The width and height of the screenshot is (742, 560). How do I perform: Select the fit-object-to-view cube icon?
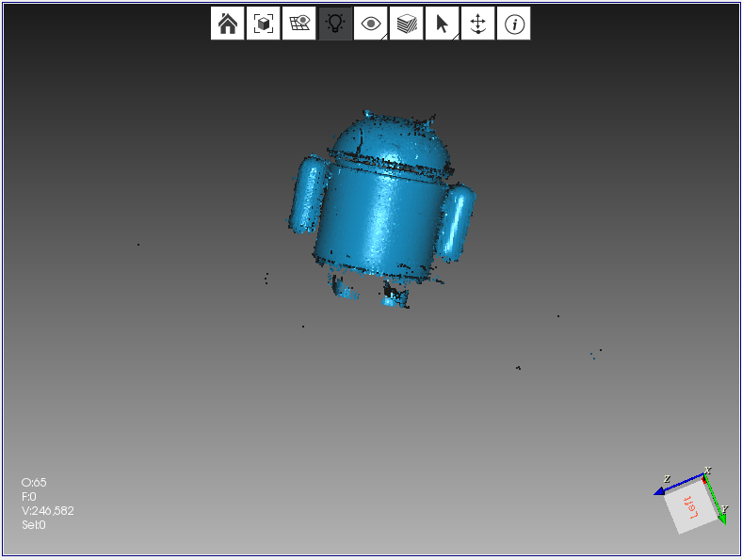pyautogui.click(x=263, y=24)
